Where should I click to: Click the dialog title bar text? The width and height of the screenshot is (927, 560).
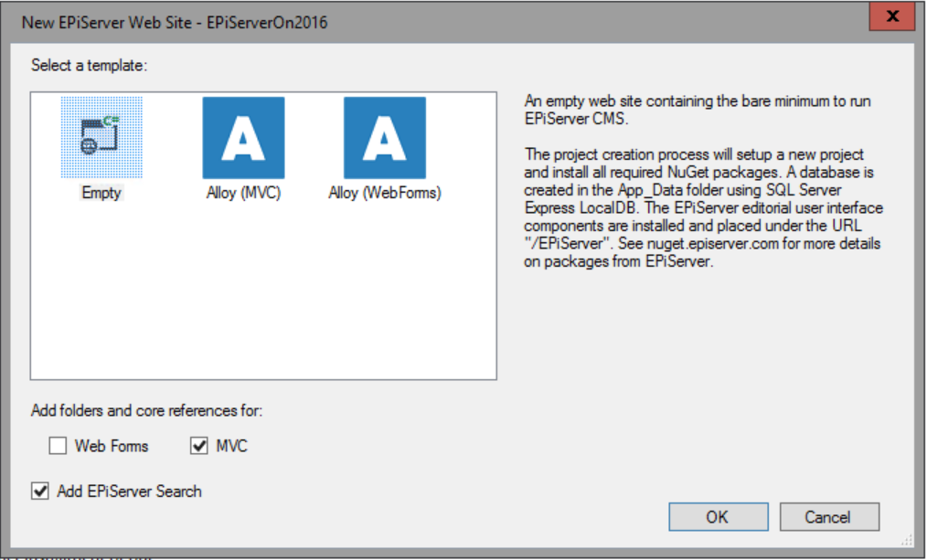tap(175, 22)
